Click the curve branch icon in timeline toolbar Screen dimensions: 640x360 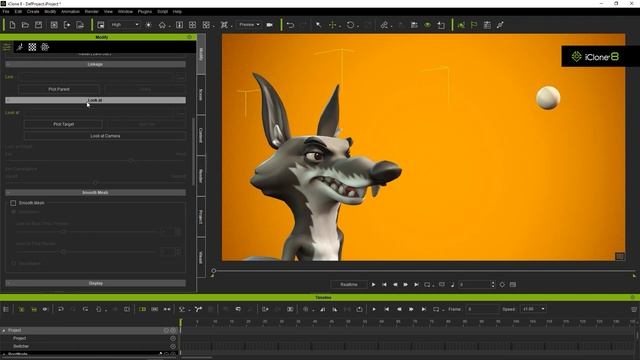click(198, 309)
